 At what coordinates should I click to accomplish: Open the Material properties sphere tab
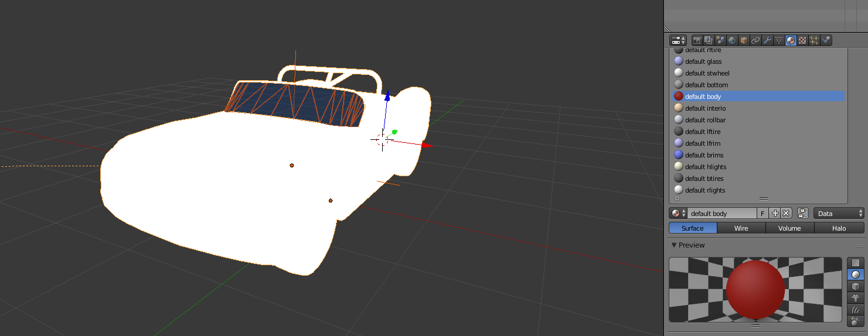791,40
